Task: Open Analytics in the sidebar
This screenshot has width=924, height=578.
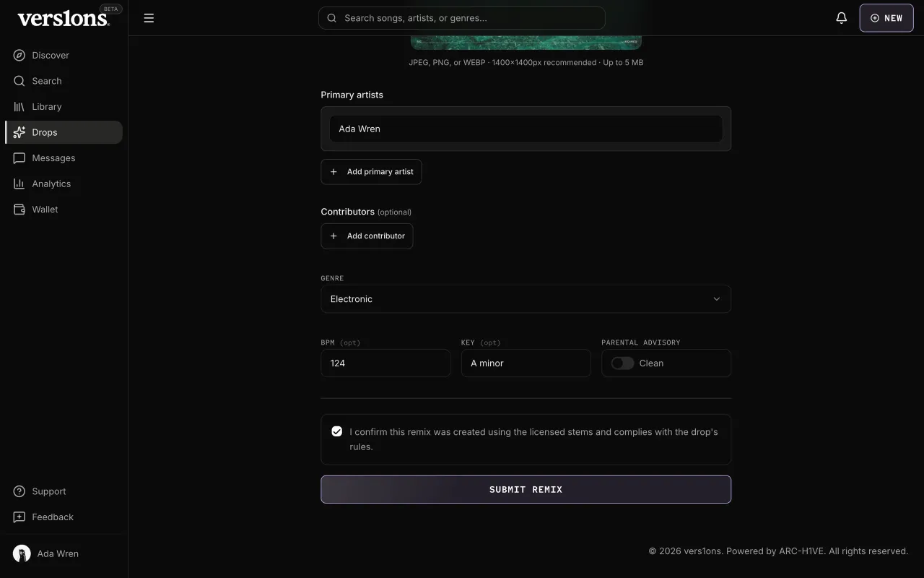Action: click(64, 184)
